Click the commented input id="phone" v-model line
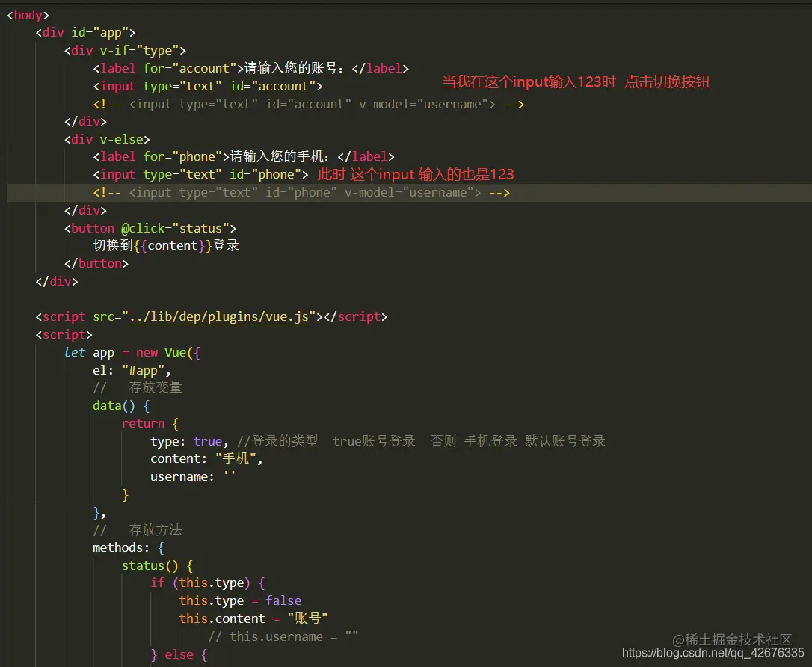812x667 pixels. (x=301, y=193)
